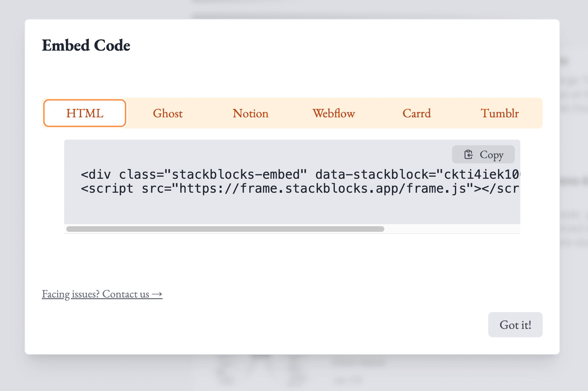View the Tumblr embed code
Viewport: 588px width, 391px height.
click(x=499, y=113)
